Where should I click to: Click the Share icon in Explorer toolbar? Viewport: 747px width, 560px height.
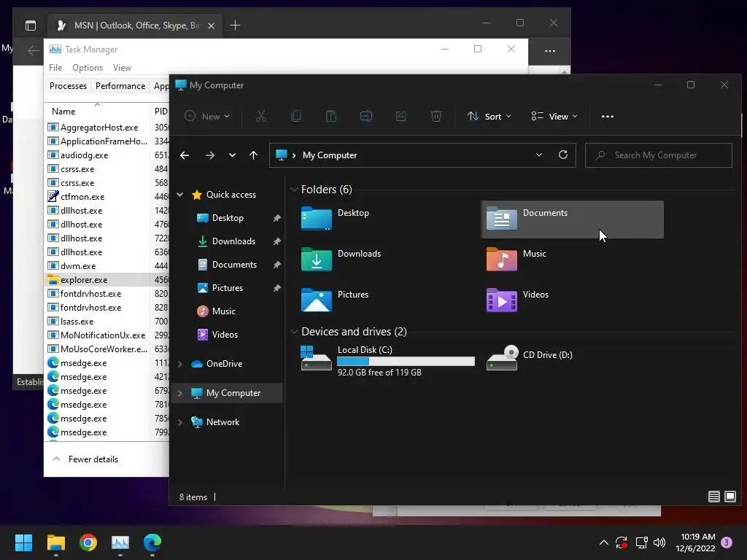pos(401,116)
